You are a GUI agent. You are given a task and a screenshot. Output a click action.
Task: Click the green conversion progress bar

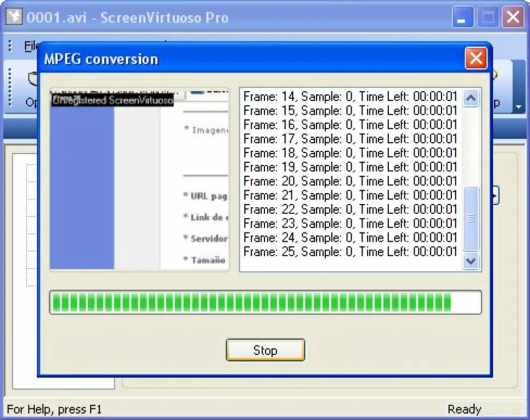pos(265,302)
